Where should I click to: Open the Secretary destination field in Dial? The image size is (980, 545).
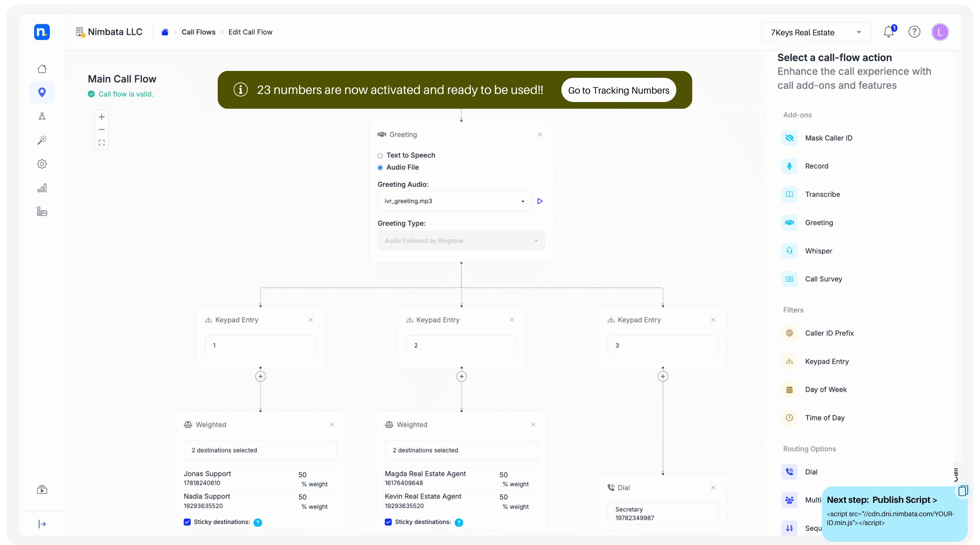(663, 514)
